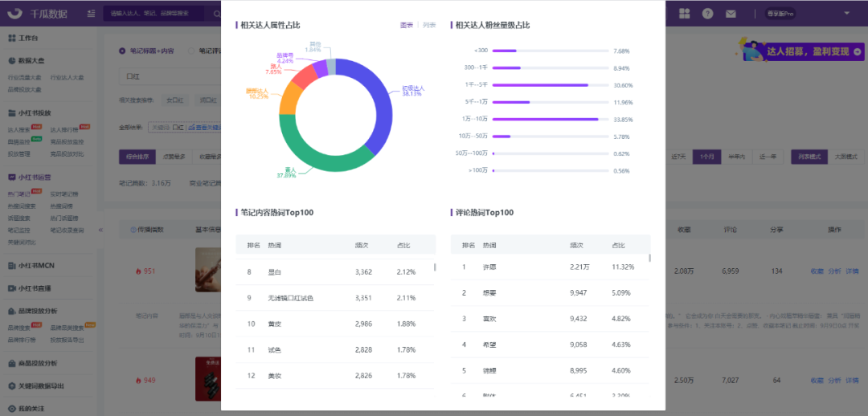Click the 千瓜数据 logo icon
The height and width of the screenshot is (416, 868).
click(15, 14)
